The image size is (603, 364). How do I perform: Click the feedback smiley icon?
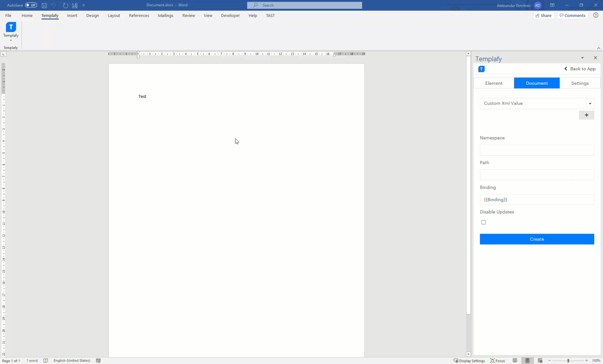(x=596, y=15)
